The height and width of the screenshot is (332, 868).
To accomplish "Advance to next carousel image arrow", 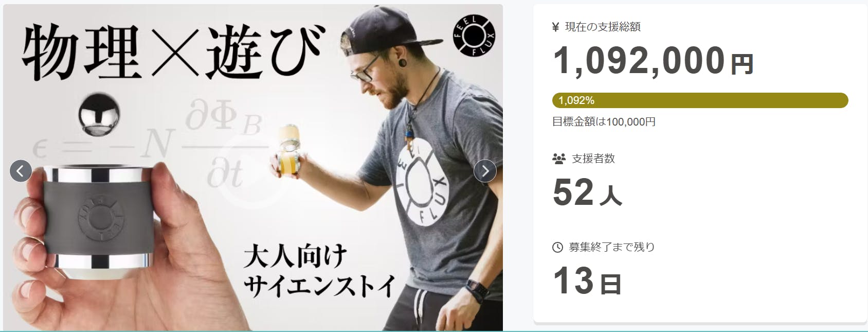I will [485, 171].
